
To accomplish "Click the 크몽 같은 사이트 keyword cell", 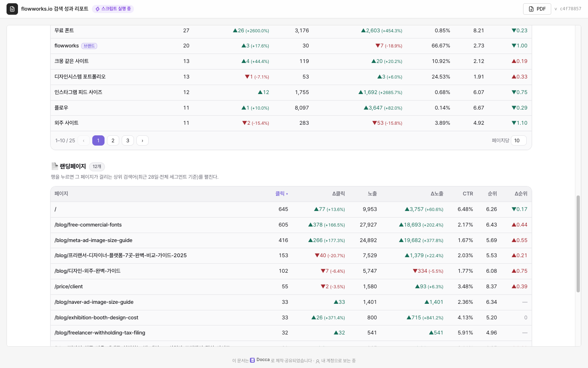I will point(71,61).
